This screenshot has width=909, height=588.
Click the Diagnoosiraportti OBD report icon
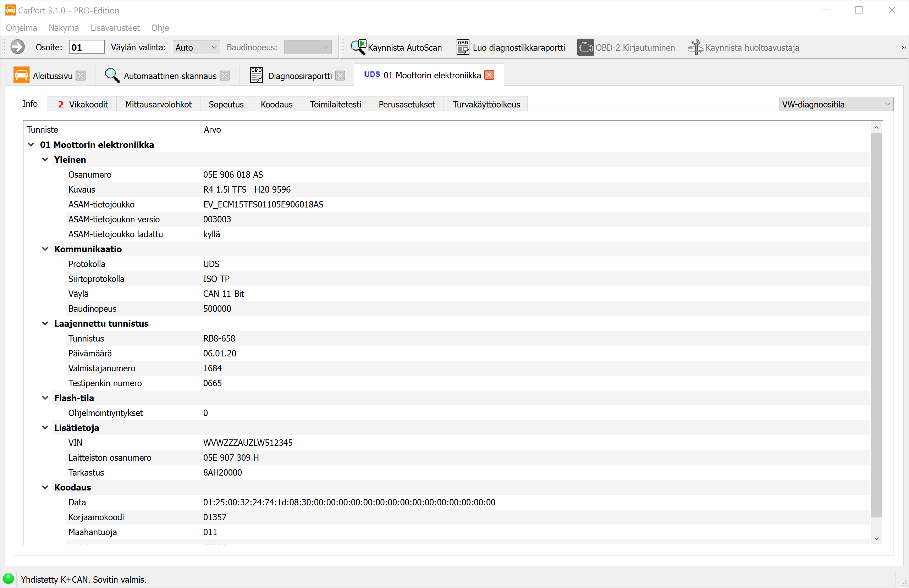[256, 76]
